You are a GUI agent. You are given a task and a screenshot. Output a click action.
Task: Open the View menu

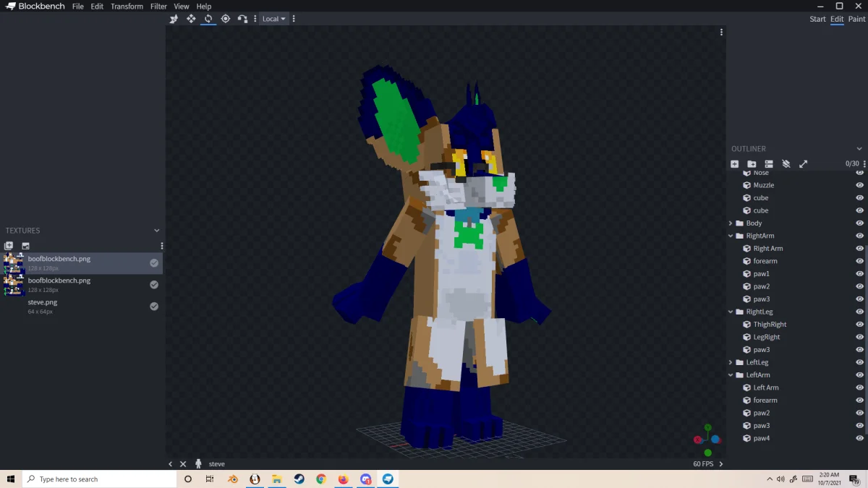click(x=182, y=7)
